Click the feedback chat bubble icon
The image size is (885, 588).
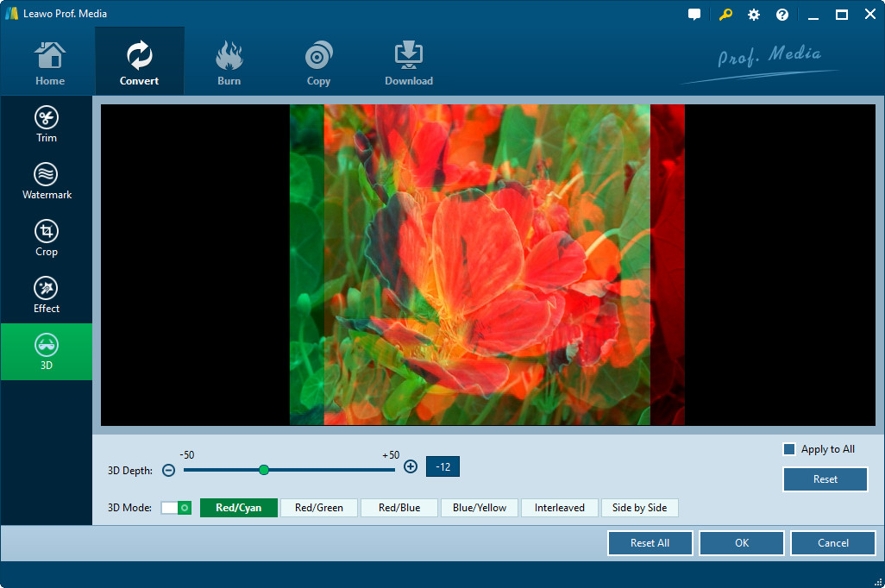pos(694,15)
